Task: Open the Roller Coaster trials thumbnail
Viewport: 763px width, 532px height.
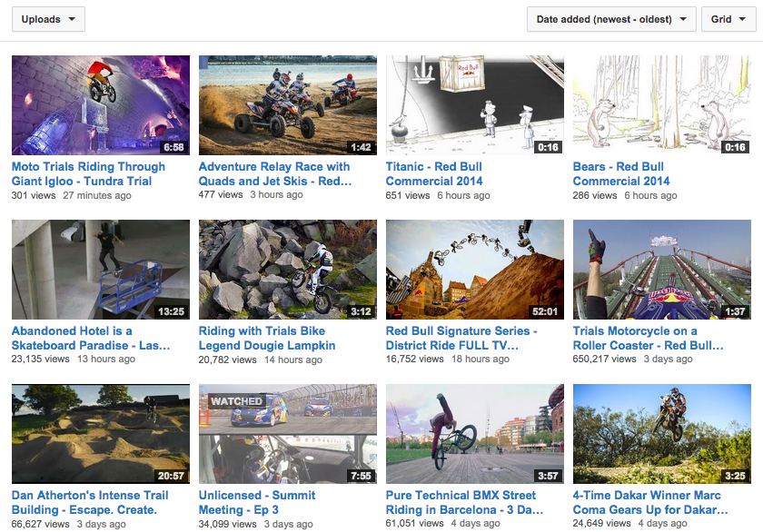Action: coord(662,270)
